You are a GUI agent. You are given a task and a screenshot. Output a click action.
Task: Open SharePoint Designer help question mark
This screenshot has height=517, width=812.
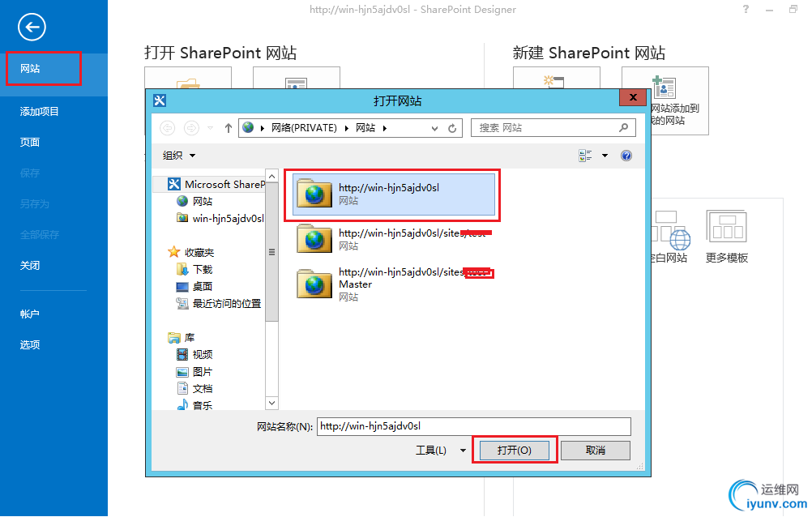(x=746, y=9)
